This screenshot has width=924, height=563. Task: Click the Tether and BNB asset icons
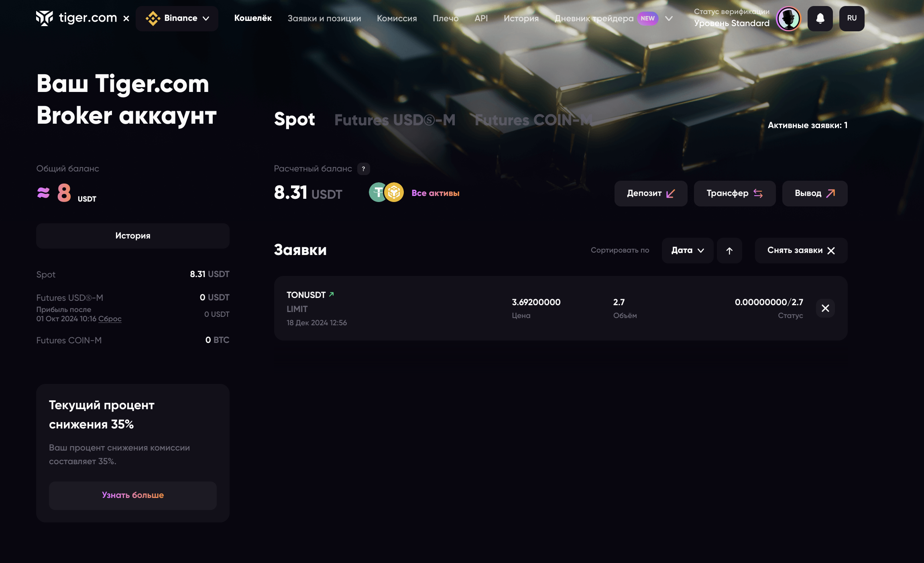click(386, 192)
